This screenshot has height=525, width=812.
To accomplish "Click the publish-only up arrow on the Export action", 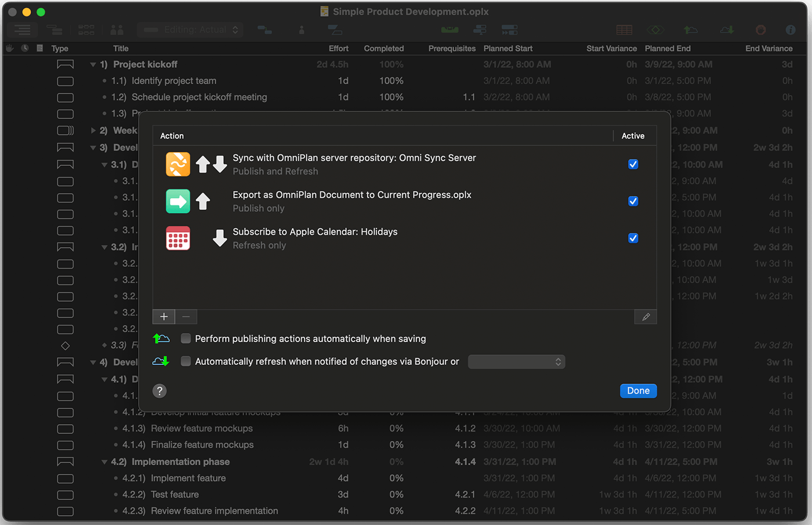I will 203,201.
